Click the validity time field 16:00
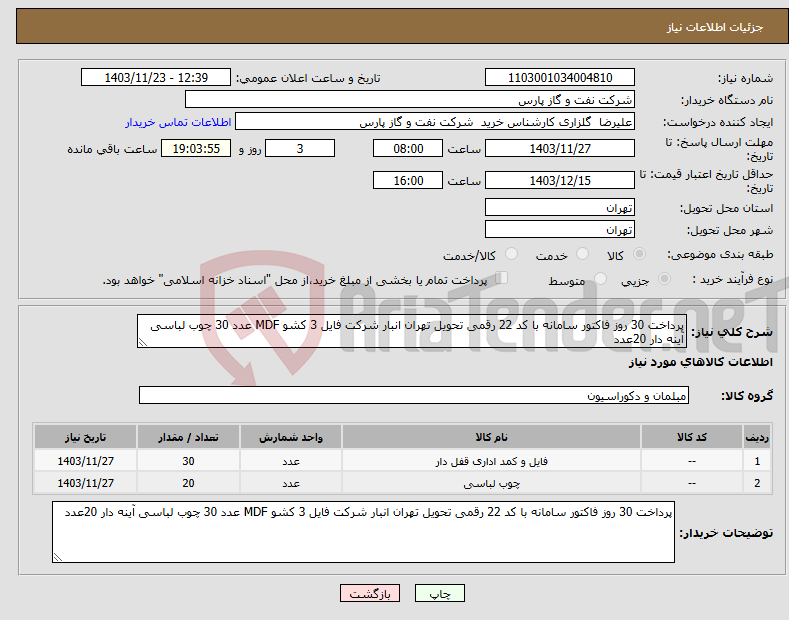This screenshot has height=620, width=789. (408, 180)
